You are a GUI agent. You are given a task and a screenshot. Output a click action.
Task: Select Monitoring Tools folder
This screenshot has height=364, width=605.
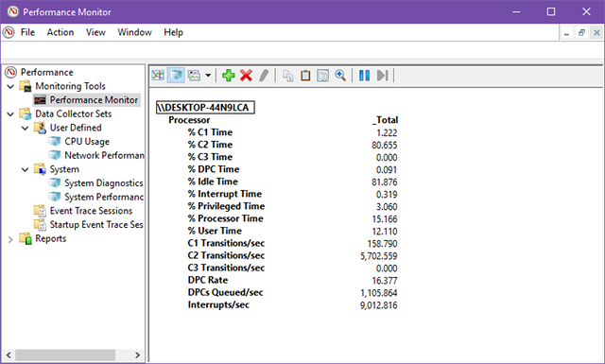tap(70, 86)
